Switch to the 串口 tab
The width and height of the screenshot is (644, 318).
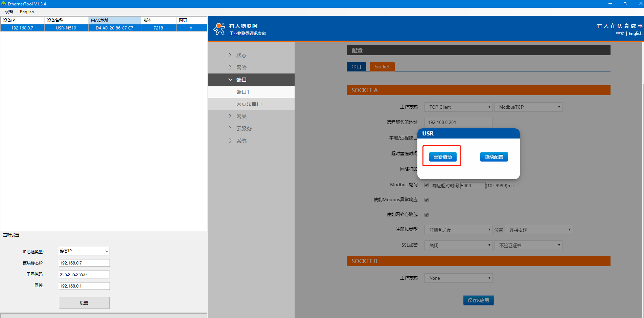pos(356,67)
